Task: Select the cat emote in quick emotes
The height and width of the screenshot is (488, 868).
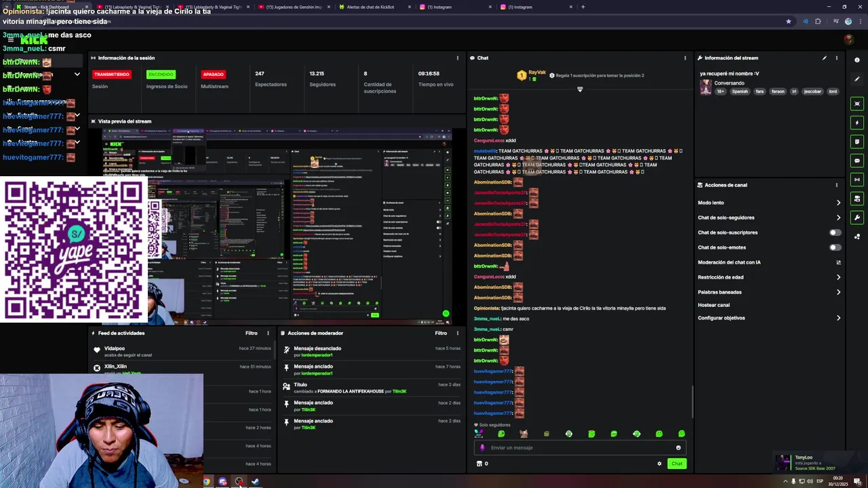Action: [x=524, y=434]
